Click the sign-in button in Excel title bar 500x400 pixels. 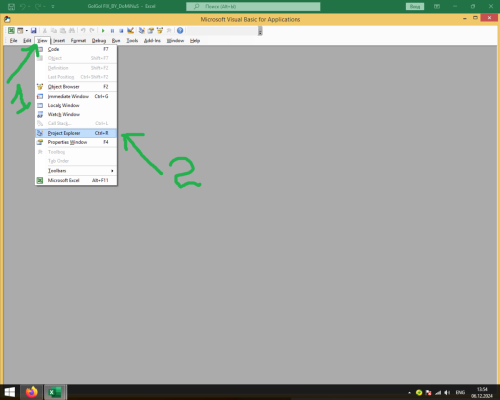(415, 6)
